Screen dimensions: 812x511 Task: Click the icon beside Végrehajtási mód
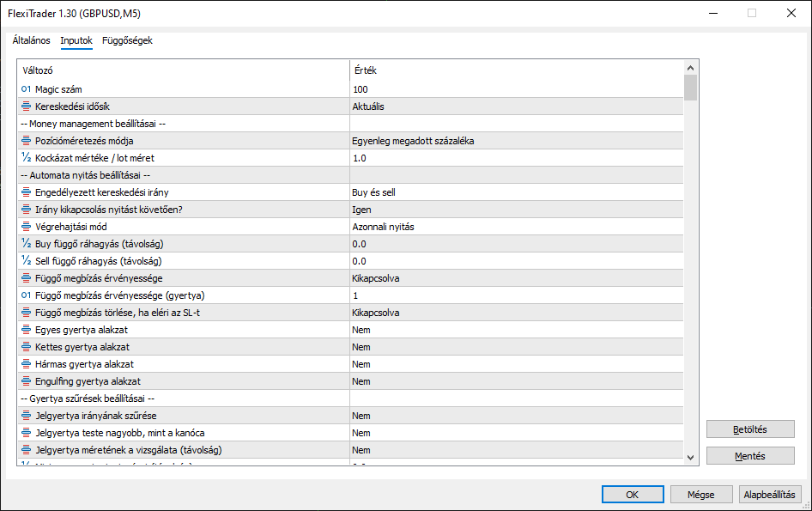[26, 227]
